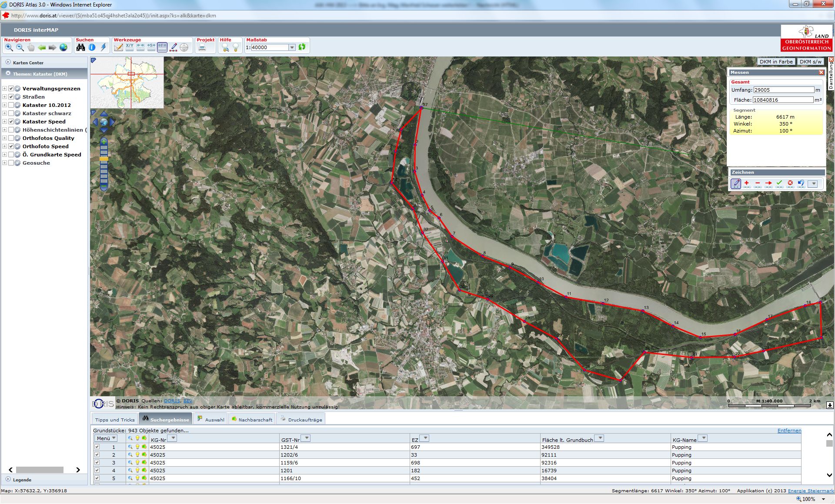Click the green refresh scale icon
The height and width of the screenshot is (504, 835).
point(302,47)
